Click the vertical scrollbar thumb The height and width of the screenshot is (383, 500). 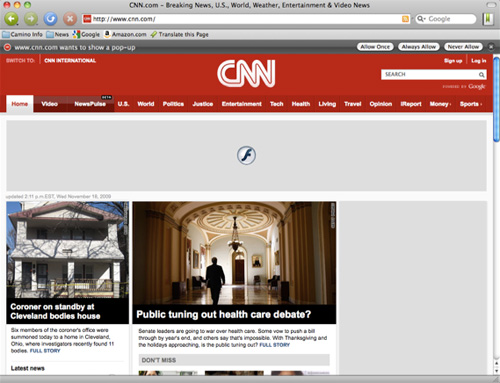[496, 99]
